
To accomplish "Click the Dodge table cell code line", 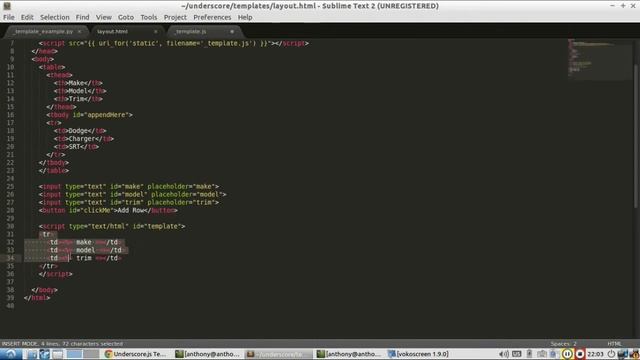I will [80, 131].
